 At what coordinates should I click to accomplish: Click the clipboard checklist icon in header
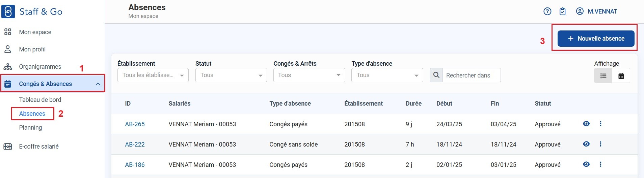tap(562, 12)
